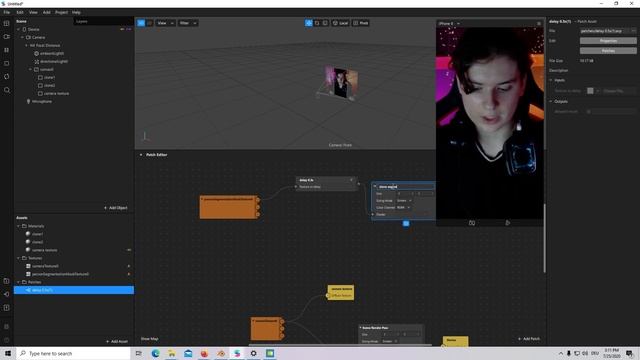This screenshot has width=640, height=360.
Task: Click the Properties button in inspector
Action: pyautogui.click(x=608, y=41)
